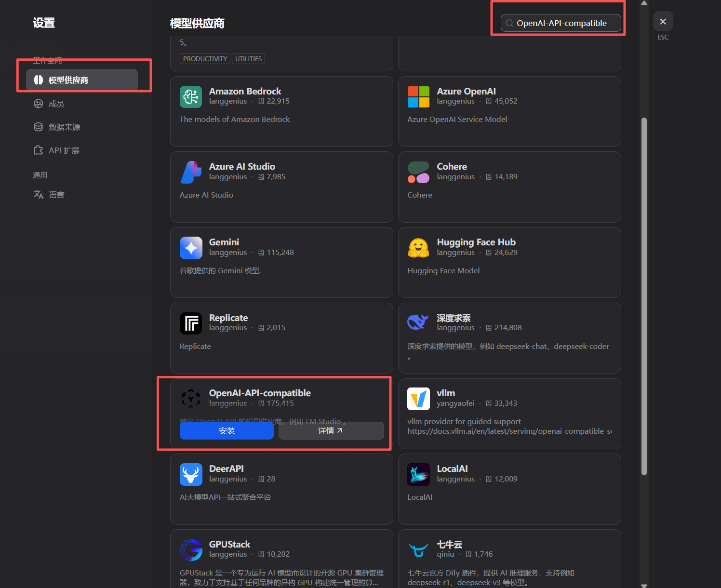Select the Replicate card title
The width and height of the screenshot is (721, 588).
(x=228, y=318)
